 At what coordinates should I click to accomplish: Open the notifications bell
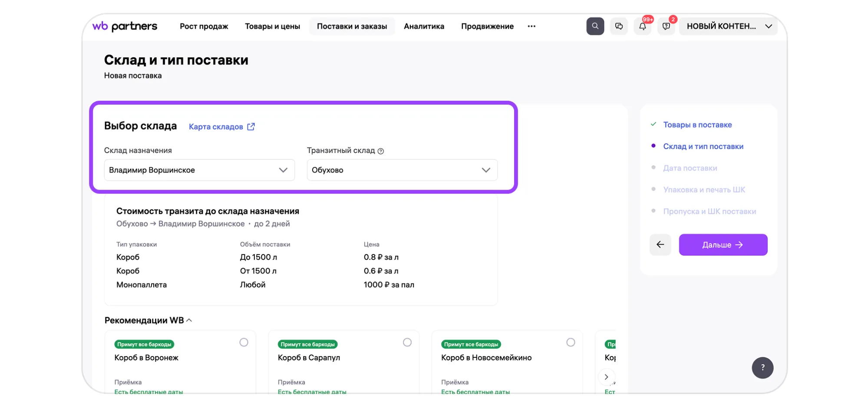642,26
